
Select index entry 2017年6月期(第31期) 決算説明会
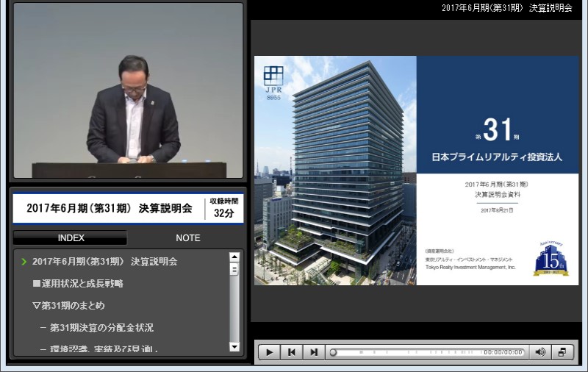(x=104, y=262)
